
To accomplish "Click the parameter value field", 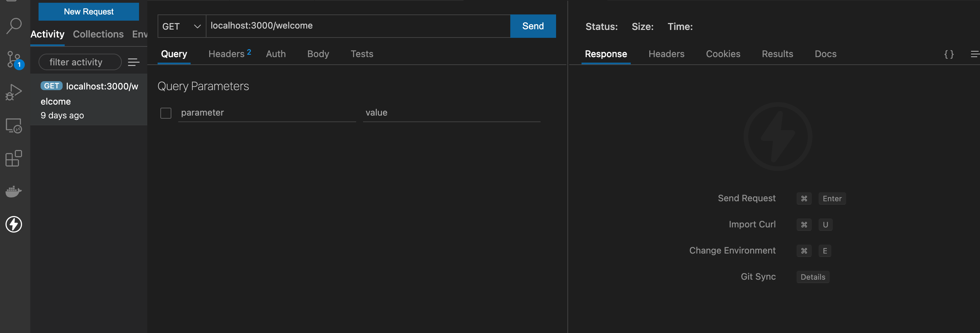I will [451, 113].
